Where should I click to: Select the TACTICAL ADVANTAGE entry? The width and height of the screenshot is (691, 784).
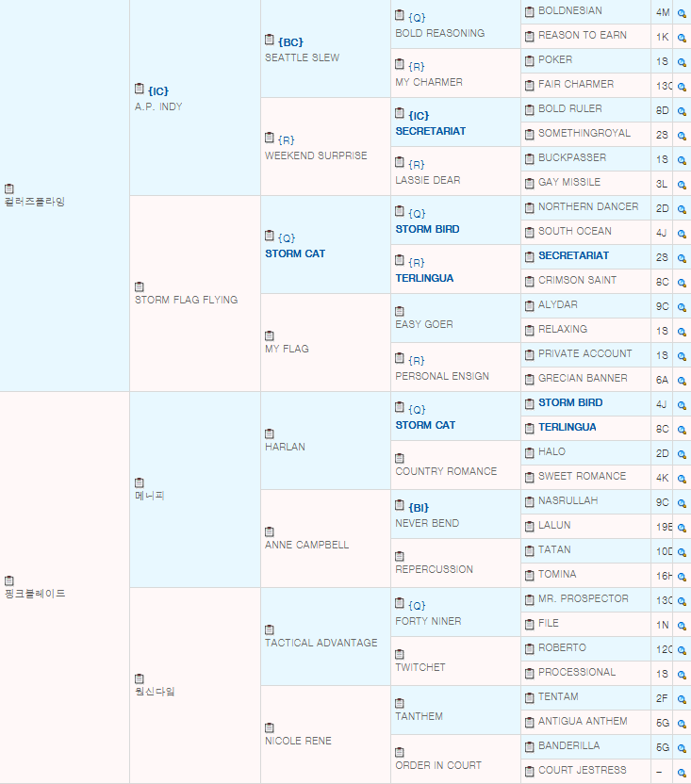(x=321, y=643)
